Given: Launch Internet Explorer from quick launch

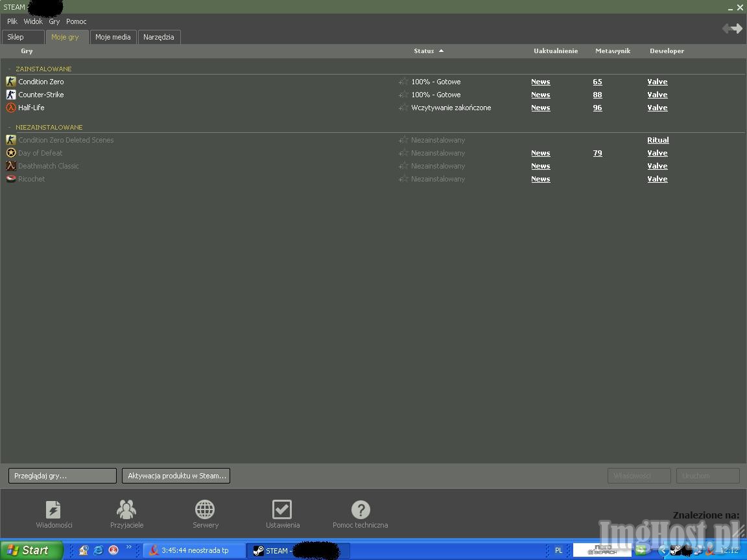Looking at the screenshot, I should click(x=98, y=550).
